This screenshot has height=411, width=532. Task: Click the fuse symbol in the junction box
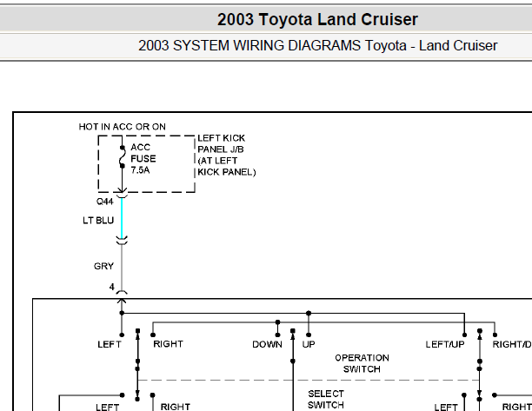point(123,157)
